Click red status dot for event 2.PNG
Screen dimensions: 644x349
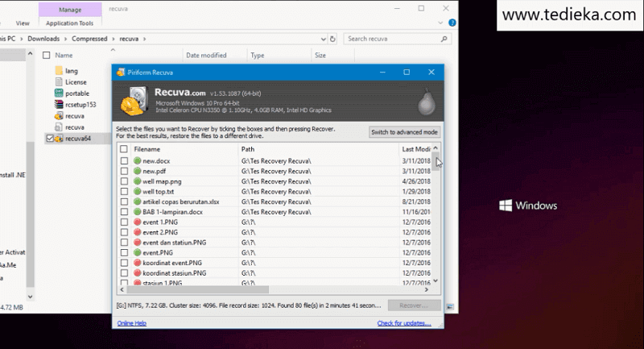click(138, 232)
